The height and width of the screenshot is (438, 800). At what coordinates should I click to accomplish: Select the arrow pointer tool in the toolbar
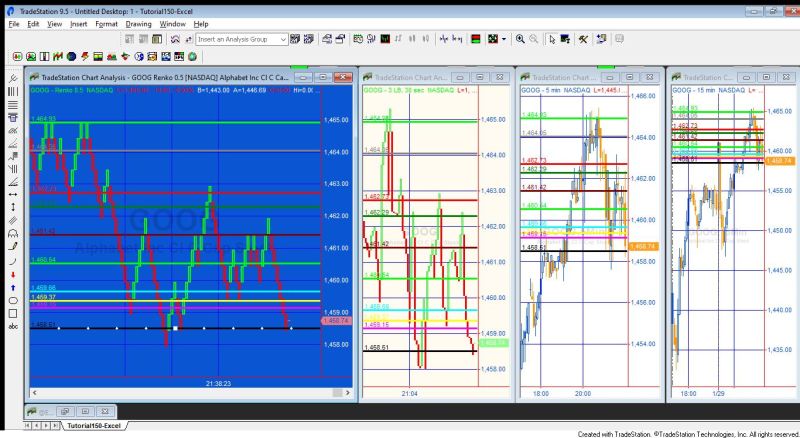[552, 39]
